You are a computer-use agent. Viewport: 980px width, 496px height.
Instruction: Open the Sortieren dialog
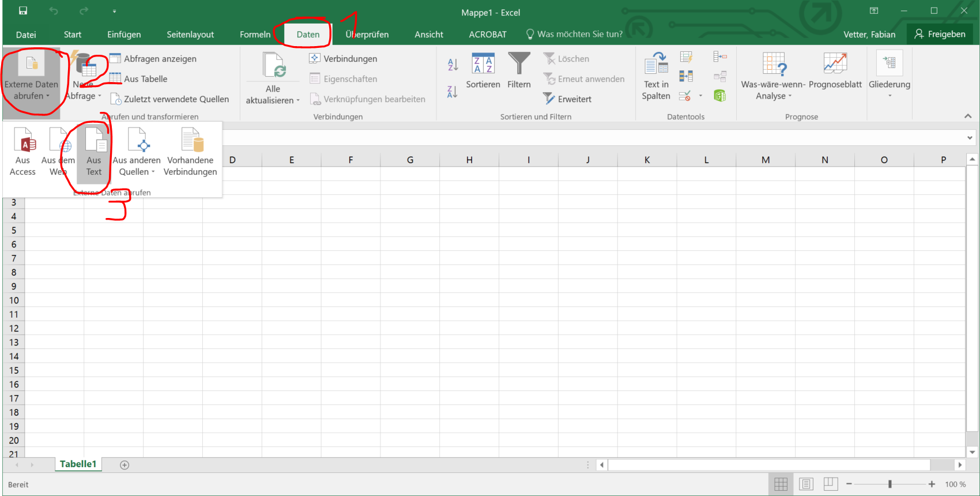(x=483, y=71)
